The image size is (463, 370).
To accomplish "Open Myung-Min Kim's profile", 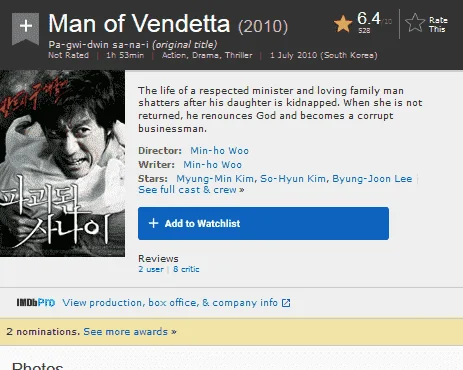I will click(215, 179).
